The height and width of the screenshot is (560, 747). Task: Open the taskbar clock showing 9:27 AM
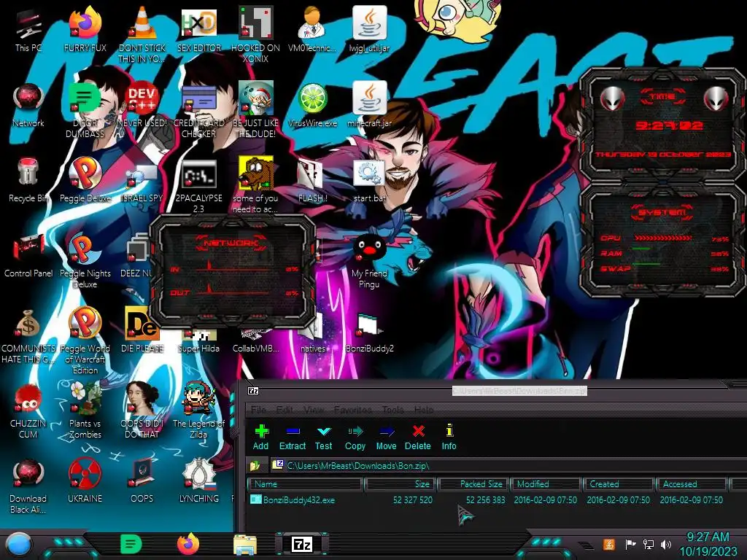tap(708, 544)
